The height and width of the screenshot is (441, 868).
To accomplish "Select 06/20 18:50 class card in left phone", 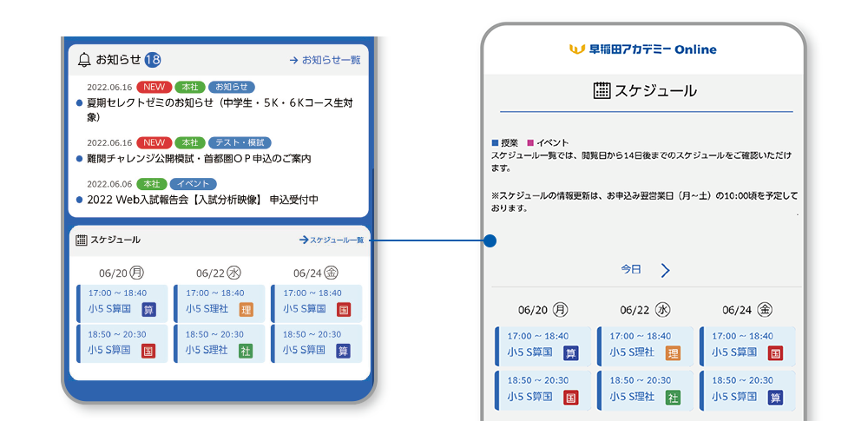I will point(122,344).
